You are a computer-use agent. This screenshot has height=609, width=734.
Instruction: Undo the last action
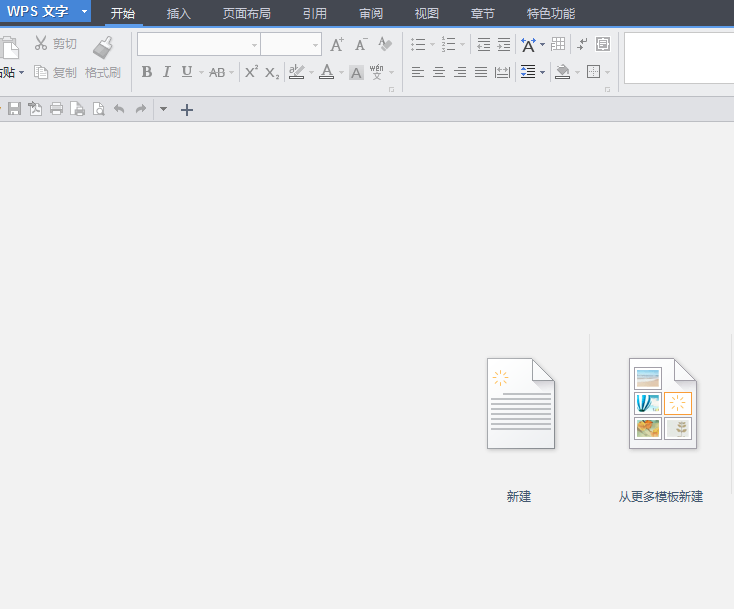(x=119, y=109)
